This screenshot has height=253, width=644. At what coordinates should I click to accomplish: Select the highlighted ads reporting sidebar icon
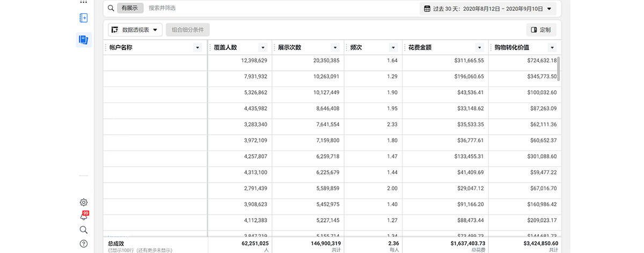(x=83, y=39)
